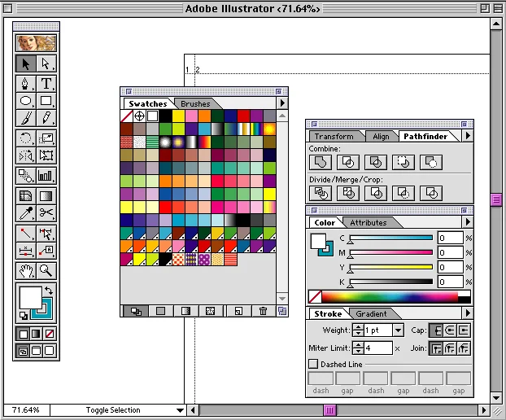Set paint mode to None in toolbox
The image size is (506, 420).
tap(50, 334)
